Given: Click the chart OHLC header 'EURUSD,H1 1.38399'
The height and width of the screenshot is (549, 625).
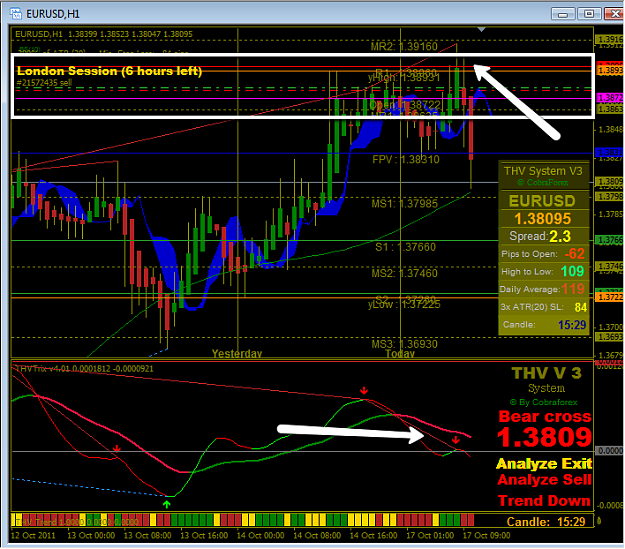Looking at the screenshot, I should tap(104, 34).
